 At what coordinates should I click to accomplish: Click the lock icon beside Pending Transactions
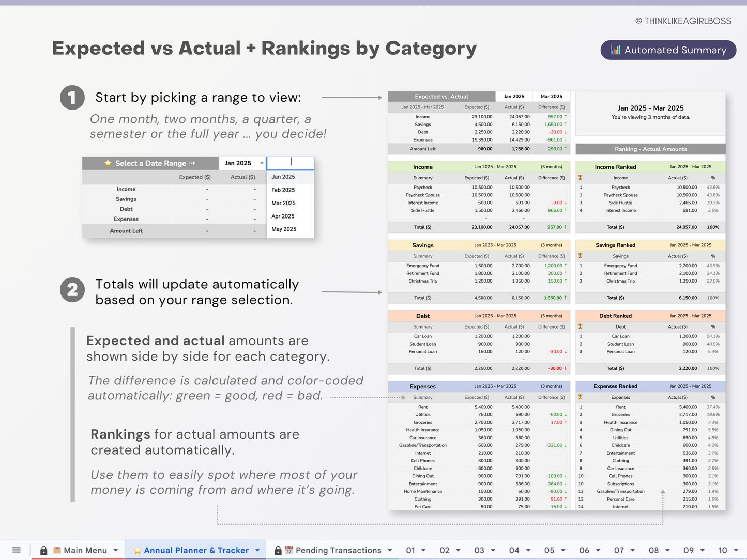click(x=278, y=551)
